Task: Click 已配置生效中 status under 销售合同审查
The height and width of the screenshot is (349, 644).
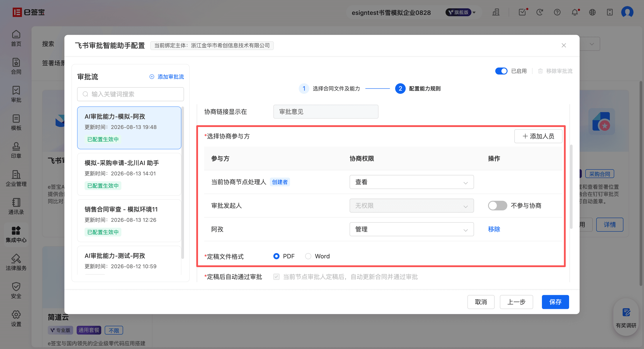Action: click(x=103, y=232)
